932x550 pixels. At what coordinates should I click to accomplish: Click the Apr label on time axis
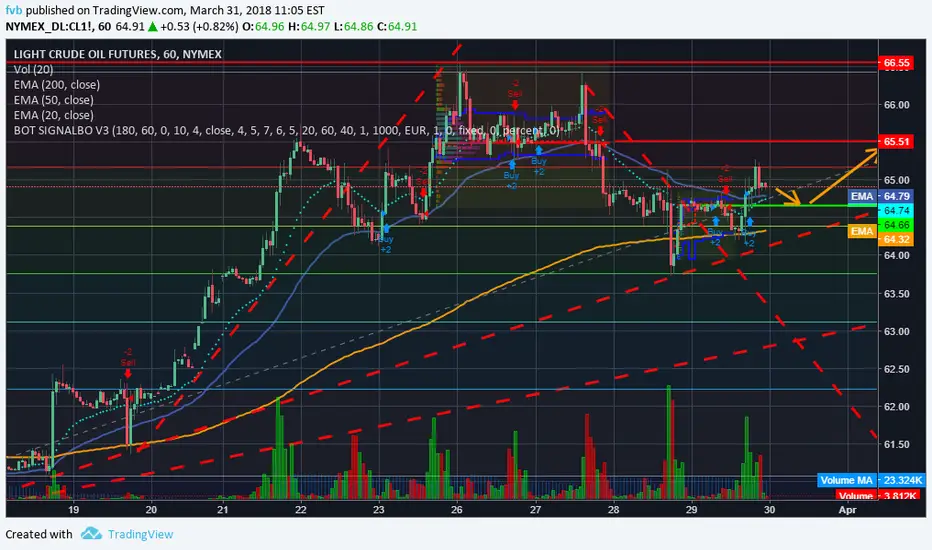[847, 510]
